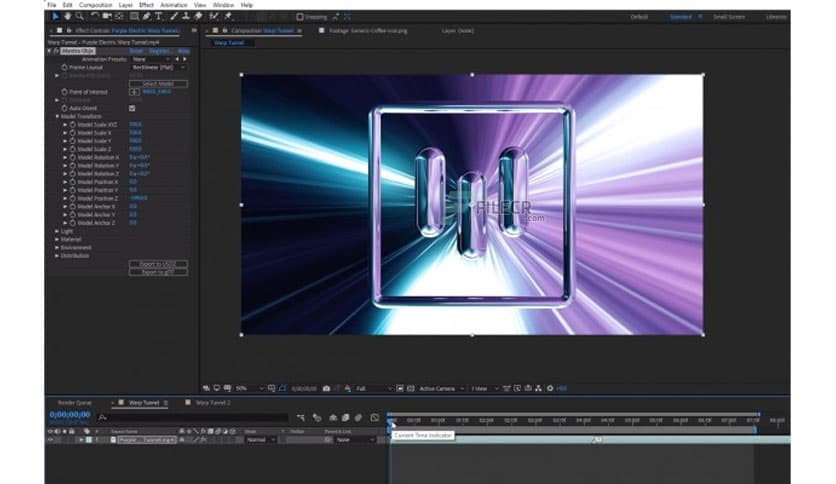This screenshot has height=484, width=836.
Task: Select the Rotation tool
Action: click(93, 16)
